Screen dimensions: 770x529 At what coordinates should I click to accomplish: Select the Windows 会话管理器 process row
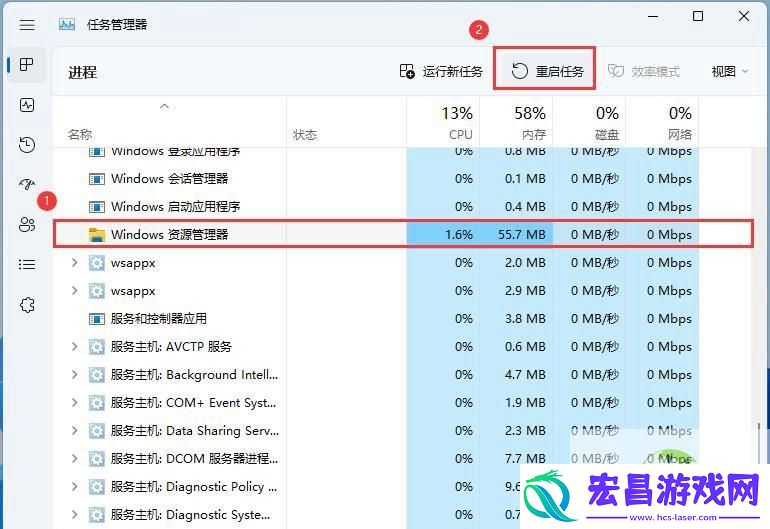(376, 178)
